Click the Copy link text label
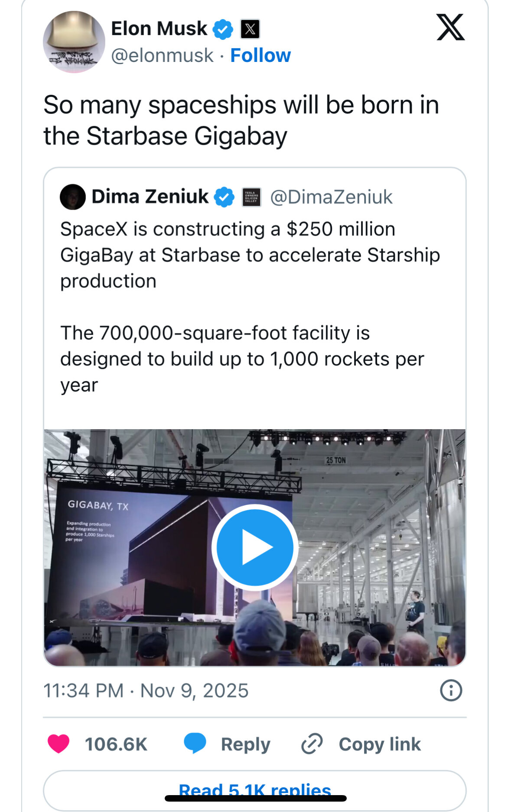Screen dimensions: 511x812 (x=380, y=744)
